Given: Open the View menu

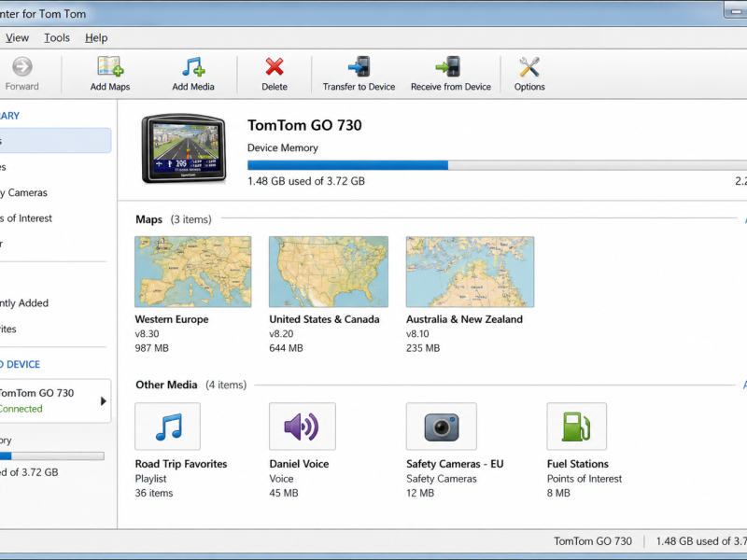Looking at the screenshot, I should tap(17, 37).
